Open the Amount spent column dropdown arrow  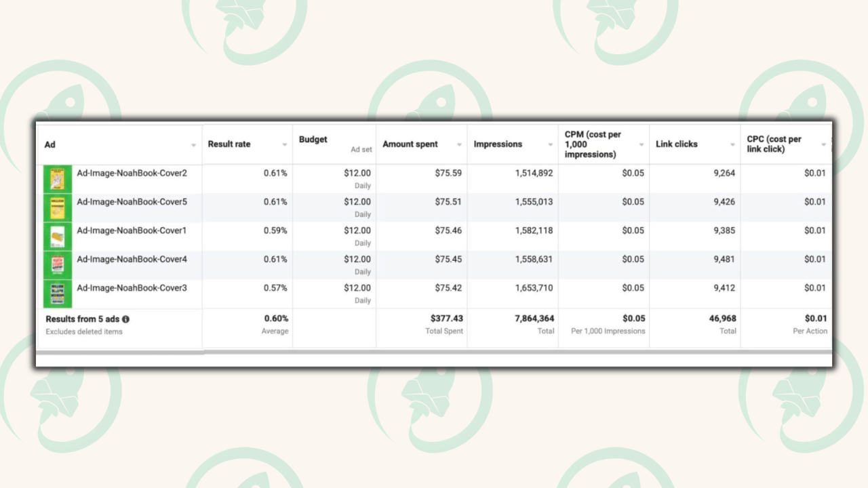point(459,145)
